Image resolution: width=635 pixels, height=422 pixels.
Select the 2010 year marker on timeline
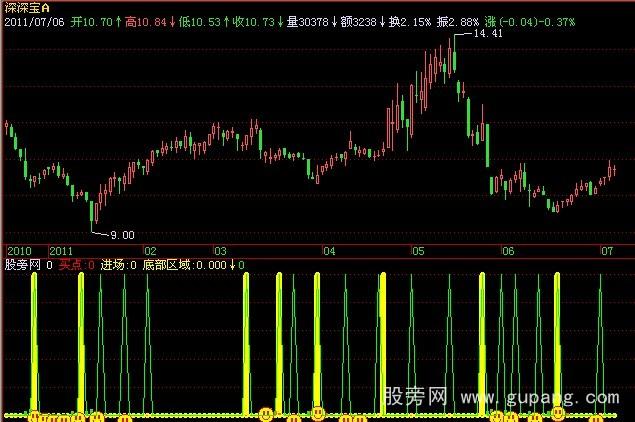point(20,250)
